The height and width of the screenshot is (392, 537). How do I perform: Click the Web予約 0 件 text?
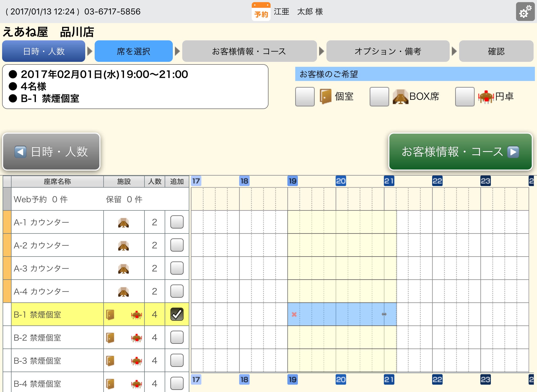coord(41,199)
